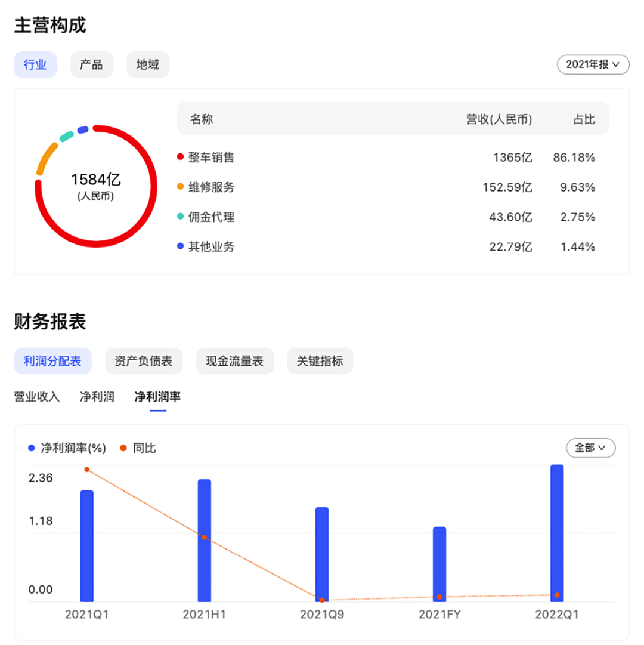644x645 pixels.
Task: Select the orange arc on the donut chart
Action: pos(46,156)
